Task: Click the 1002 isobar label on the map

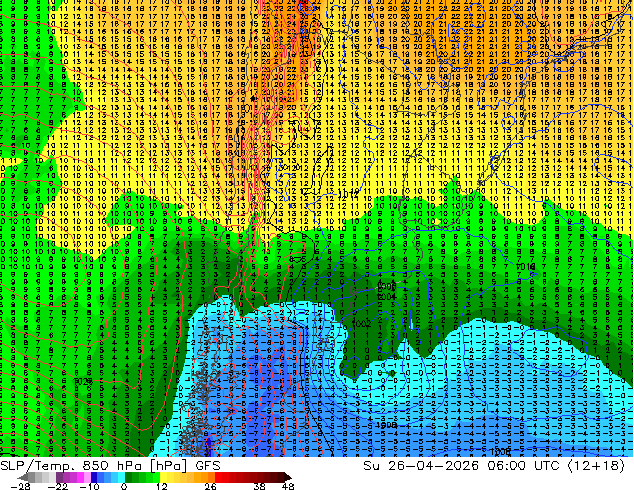Action: click(x=362, y=323)
